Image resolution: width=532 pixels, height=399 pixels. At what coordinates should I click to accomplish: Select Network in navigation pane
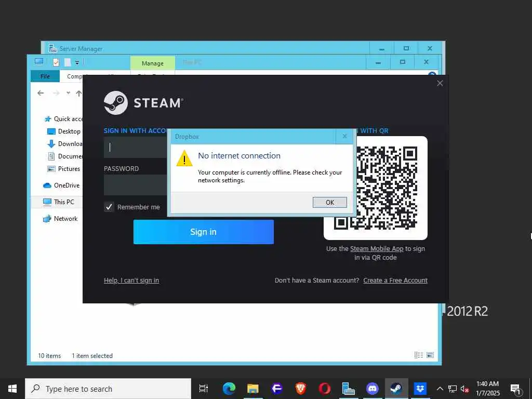pos(60,219)
